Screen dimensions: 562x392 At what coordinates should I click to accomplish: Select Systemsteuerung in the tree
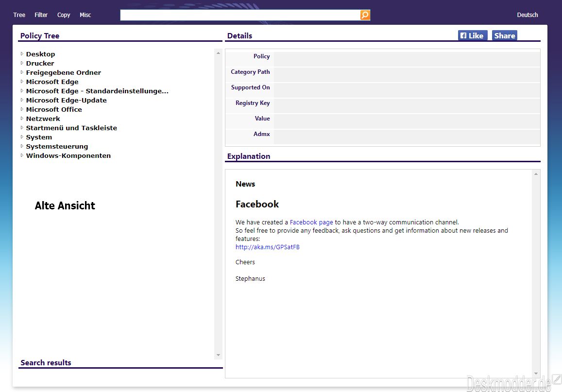(57, 147)
